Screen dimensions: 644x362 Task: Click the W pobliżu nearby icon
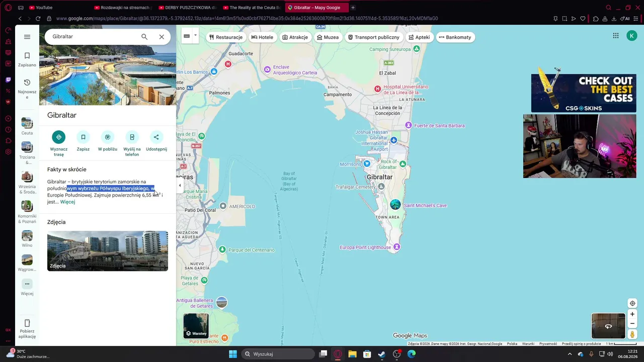(x=108, y=137)
